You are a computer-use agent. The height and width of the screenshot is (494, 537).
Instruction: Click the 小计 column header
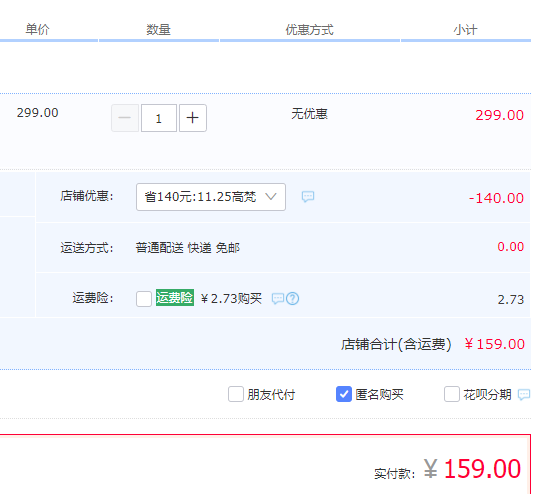(465, 30)
